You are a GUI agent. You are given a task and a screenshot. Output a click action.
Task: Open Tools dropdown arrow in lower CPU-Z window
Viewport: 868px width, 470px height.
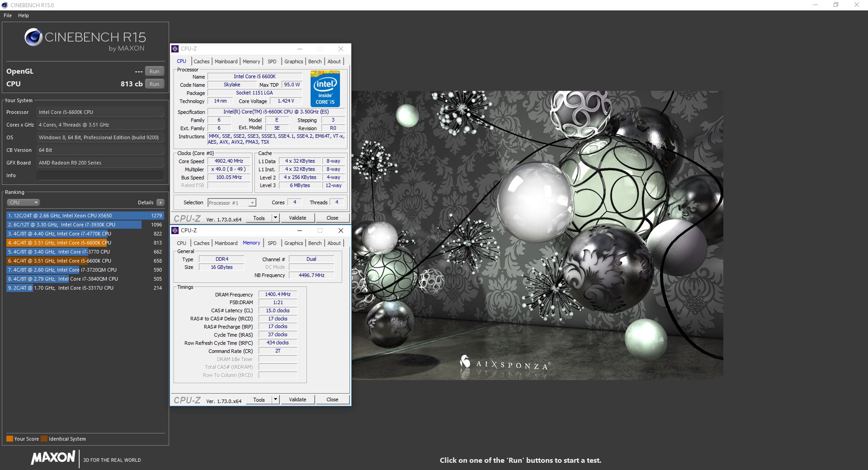point(275,399)
